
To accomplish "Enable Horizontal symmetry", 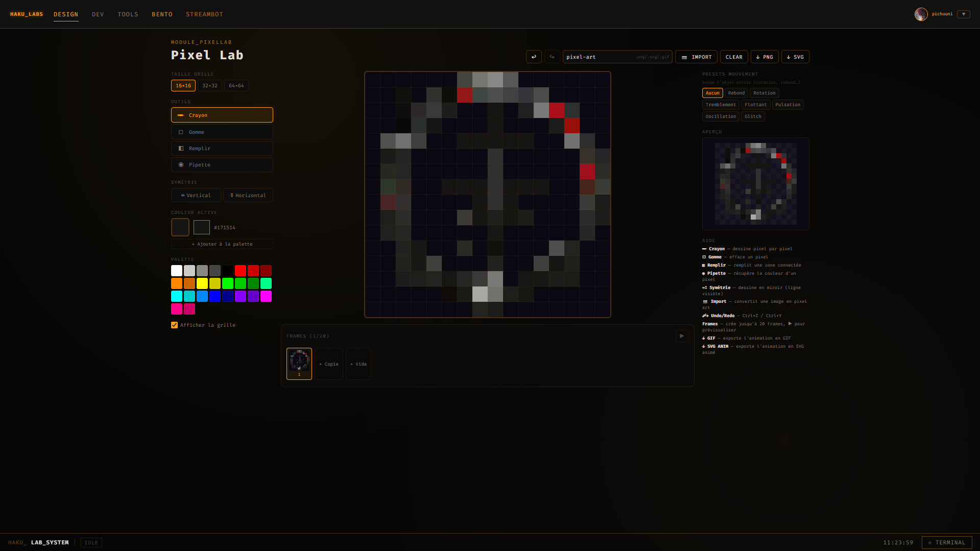I will click(x=248, y=195).
